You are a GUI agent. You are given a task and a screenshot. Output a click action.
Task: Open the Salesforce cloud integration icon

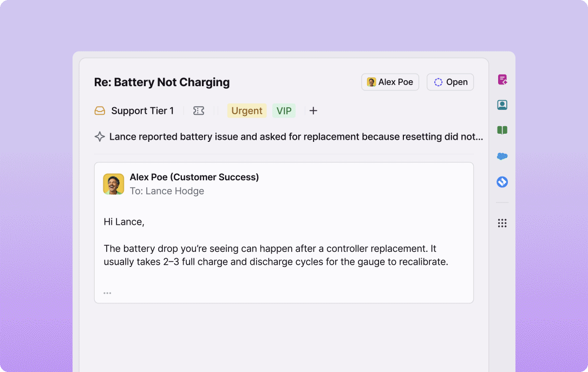[502, 156]
